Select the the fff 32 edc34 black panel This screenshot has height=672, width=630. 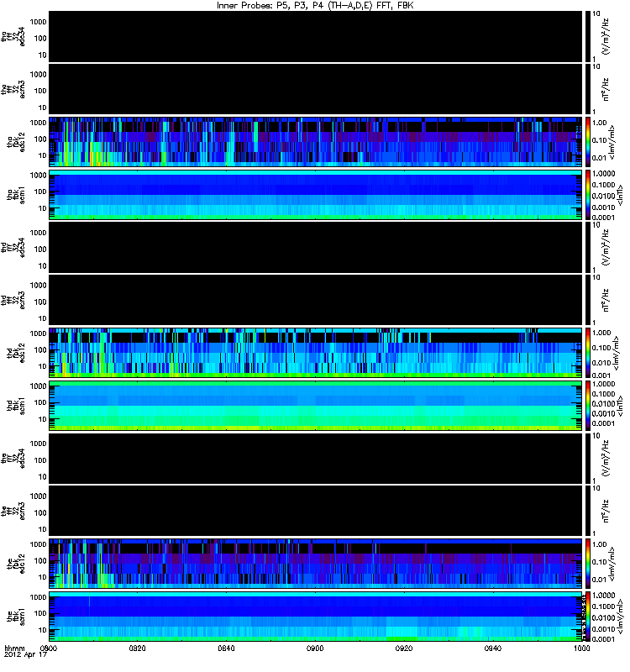pyautogui.click(x=316, y=459)
